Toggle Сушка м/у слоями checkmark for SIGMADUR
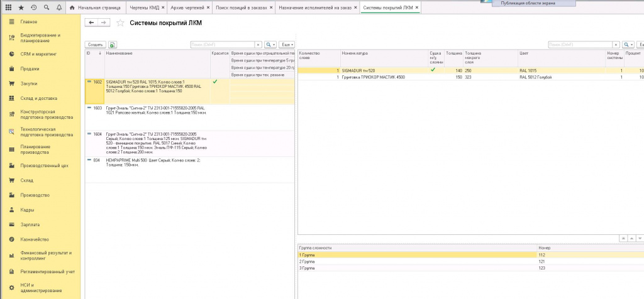Screen dimensions: 644x299 point(432,70)
